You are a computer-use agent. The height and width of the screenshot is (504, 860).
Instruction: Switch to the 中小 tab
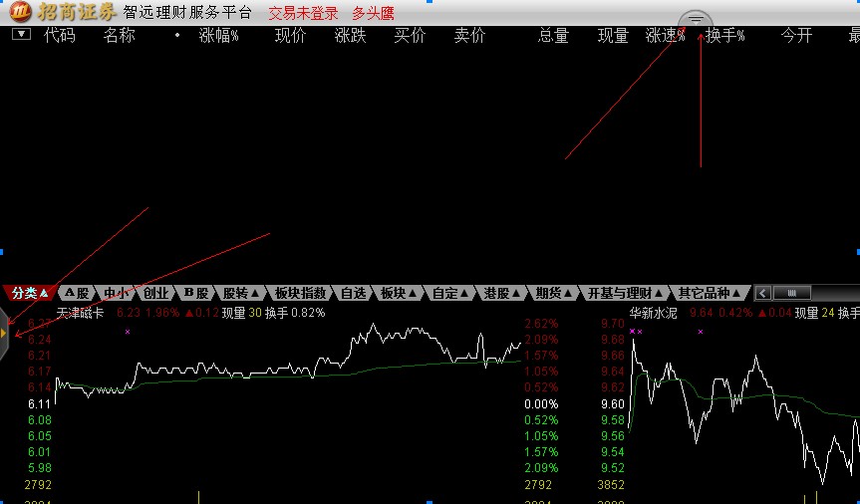[x=117, y=293]
